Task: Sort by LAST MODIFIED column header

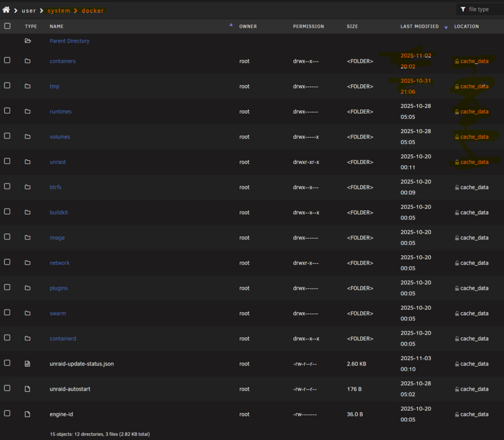Action: (x=420, y=26)
